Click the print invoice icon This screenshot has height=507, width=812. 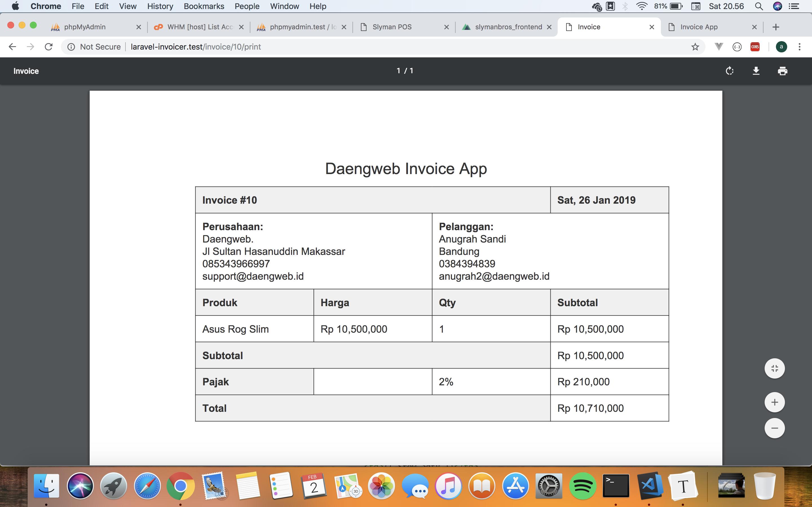tap(783, 71)
